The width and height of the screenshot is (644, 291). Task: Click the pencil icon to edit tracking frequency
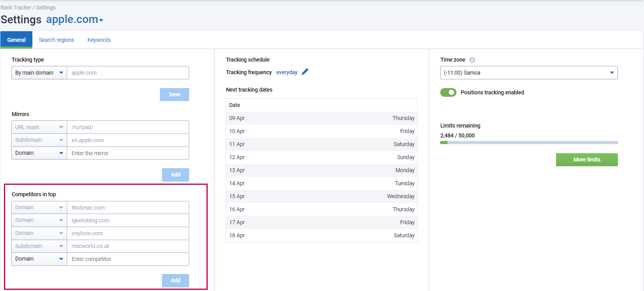coord(305,72)
